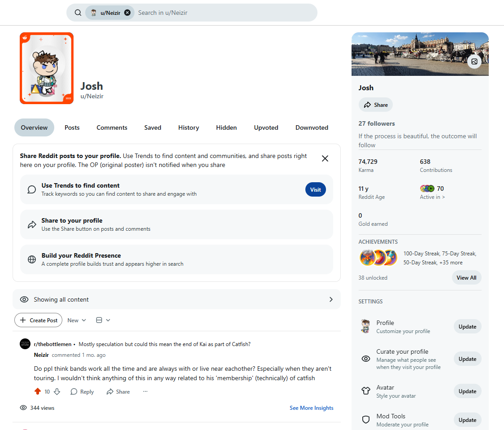Open the Josh avatar card image
This screenshot has height=430, width=504.
(x=47, y=68)
